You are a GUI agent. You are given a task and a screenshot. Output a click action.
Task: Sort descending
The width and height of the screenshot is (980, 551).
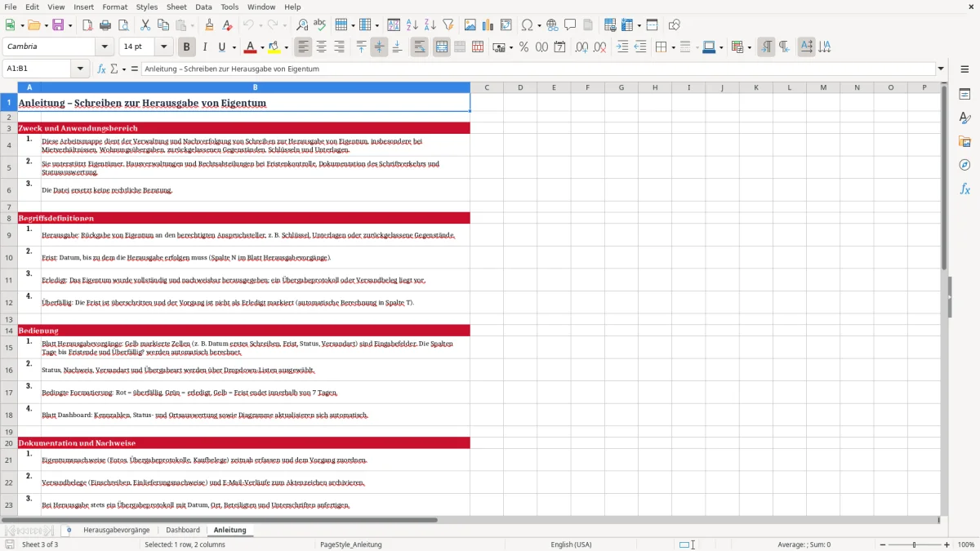coord(430,25)
